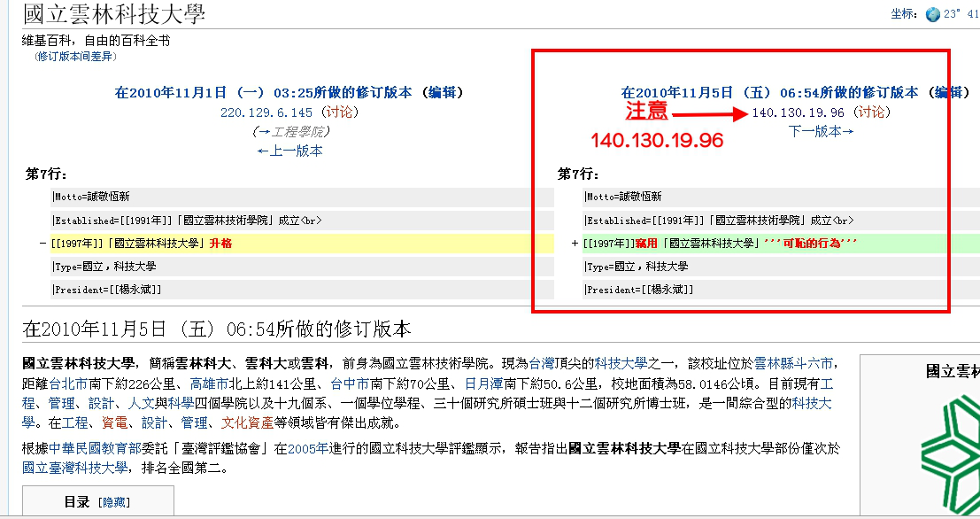Open the 科學 link after 人文
The width and height of the screenshot is (980, 519).
coord(181,403)
